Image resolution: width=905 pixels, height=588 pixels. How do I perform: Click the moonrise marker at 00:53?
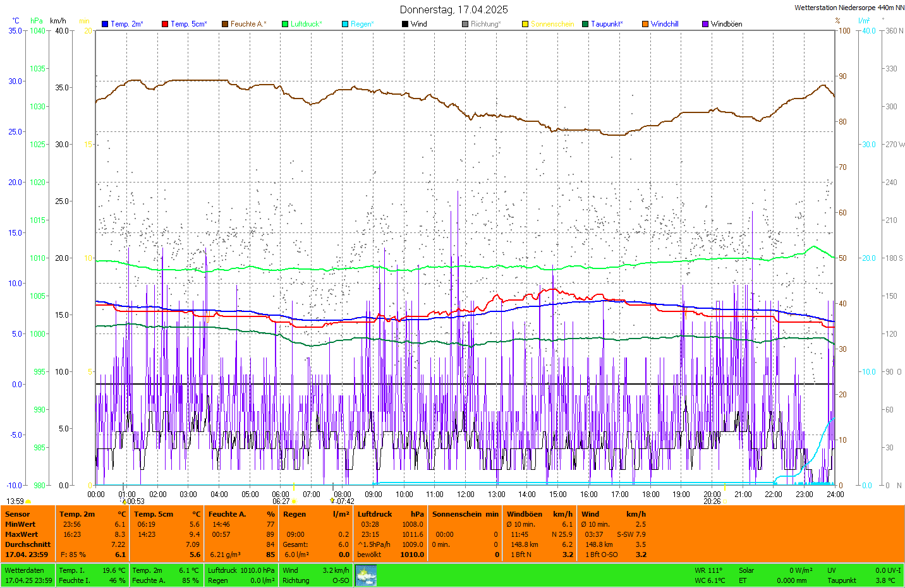125,501
